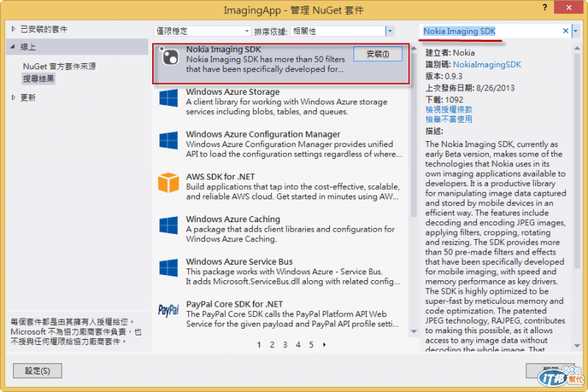Click the 上次發佈日期 8/26/2013 text
The image size is (588, 392).
pyautogui.click(x=470, y=88)
